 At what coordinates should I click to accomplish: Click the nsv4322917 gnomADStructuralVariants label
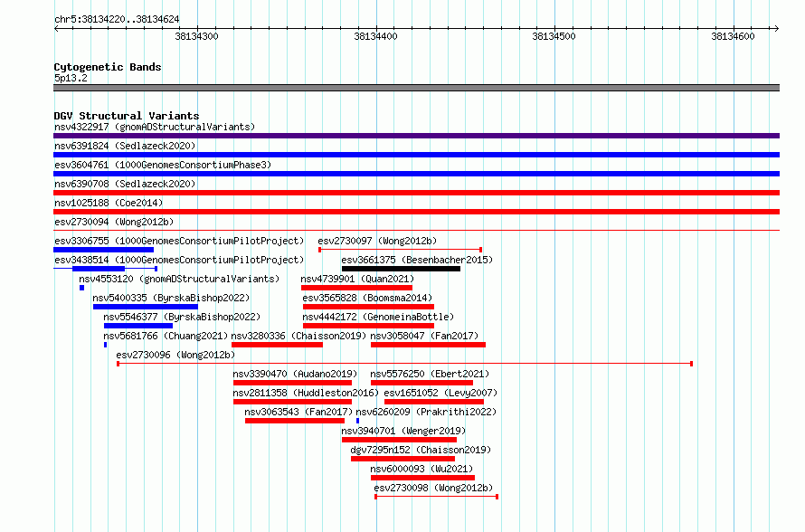155,127
